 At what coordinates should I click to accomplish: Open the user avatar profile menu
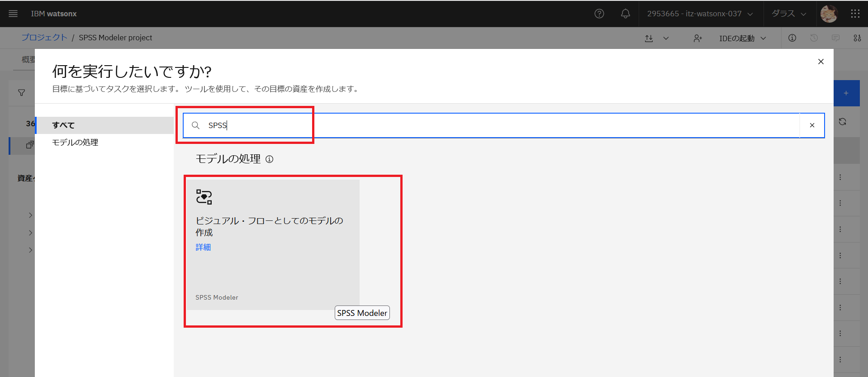829,14
